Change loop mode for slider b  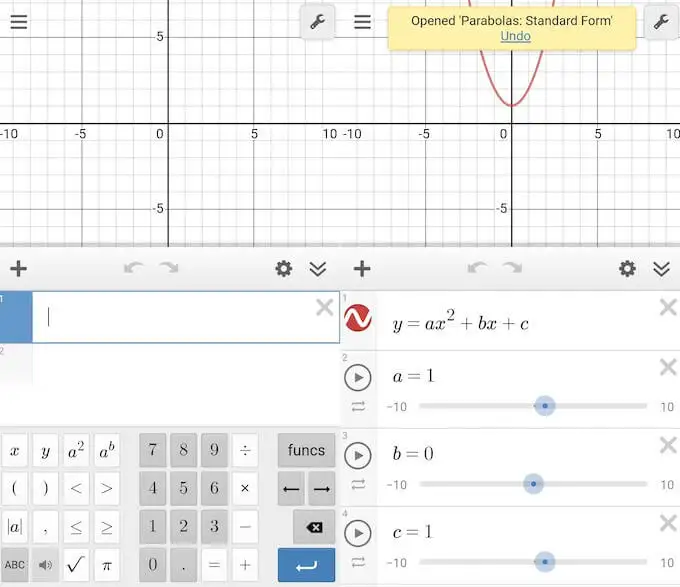[358, 484]
